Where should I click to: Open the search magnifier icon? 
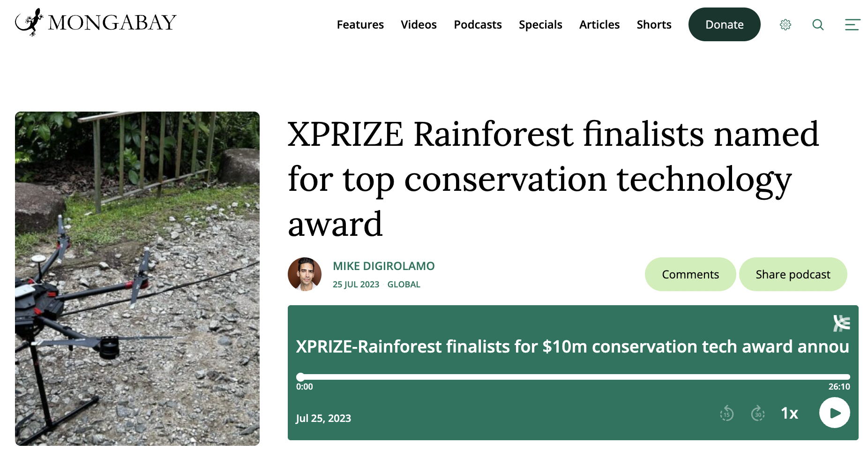(x=818, y=24)
